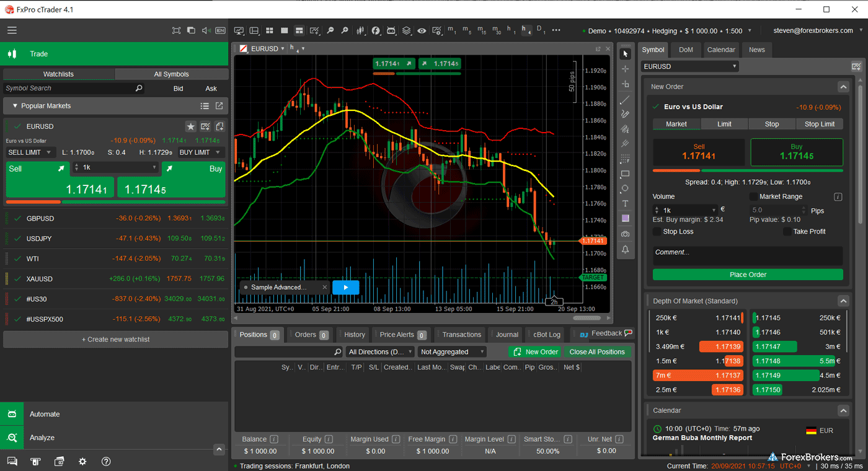
Task: Enable the Stop Loss checkbox
Action: (x=657, y=232)
